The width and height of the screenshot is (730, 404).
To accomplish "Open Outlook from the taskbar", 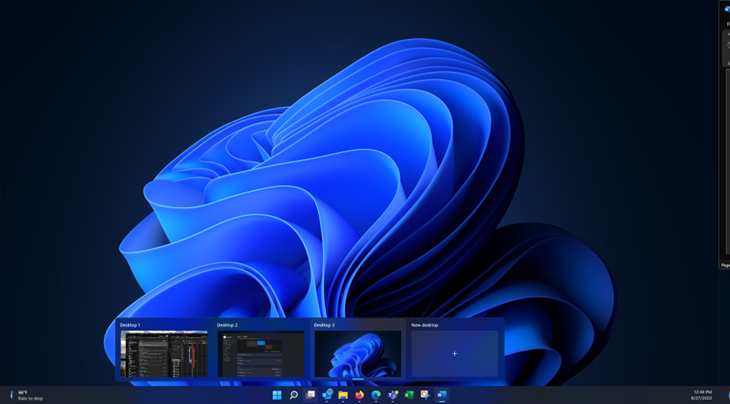I will pos(327,395).
